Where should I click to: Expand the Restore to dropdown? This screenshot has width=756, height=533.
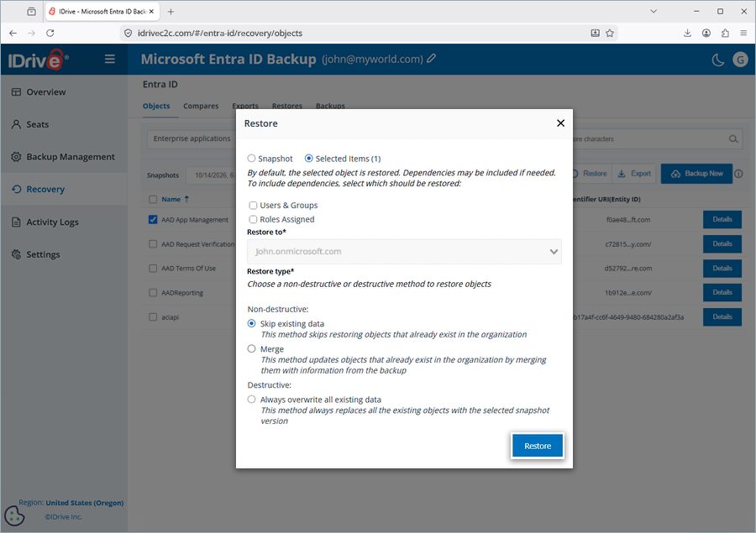pos(404,252)
